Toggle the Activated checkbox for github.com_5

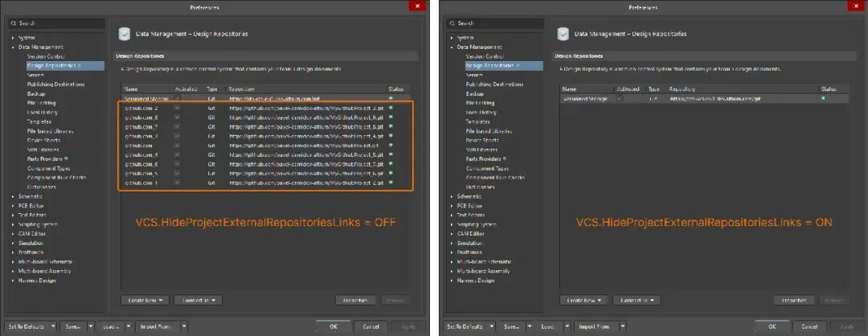click(x=177, y=174)
